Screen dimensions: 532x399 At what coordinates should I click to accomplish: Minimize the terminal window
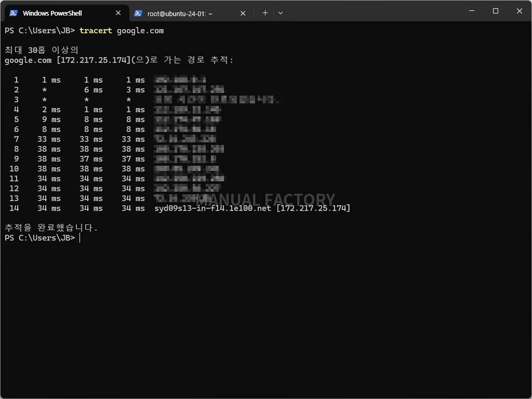pos(472,11)
